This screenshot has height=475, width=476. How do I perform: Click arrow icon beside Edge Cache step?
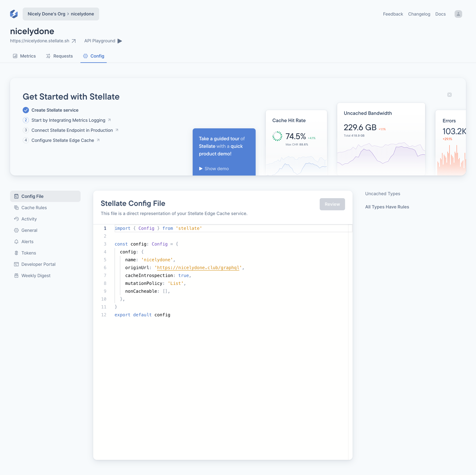pyautogui.click(x=98, y=140)
